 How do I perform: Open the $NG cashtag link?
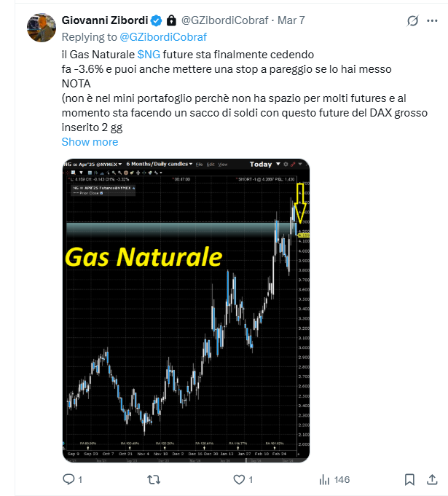148,54
